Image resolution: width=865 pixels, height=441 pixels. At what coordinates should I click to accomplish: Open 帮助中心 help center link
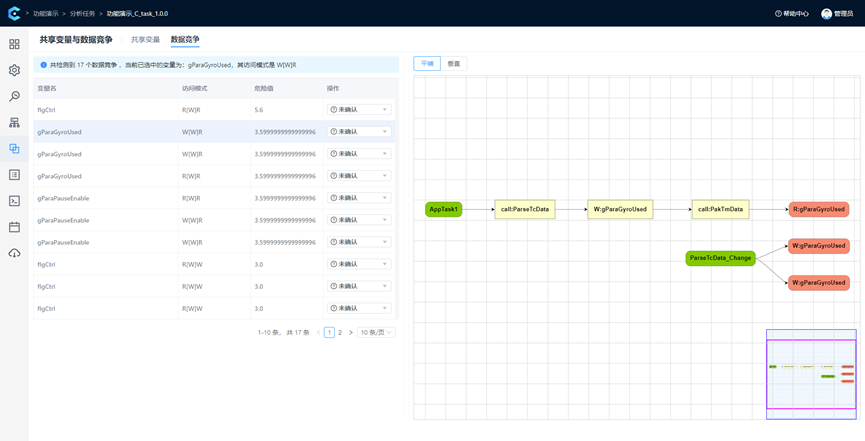click(792, 14)
